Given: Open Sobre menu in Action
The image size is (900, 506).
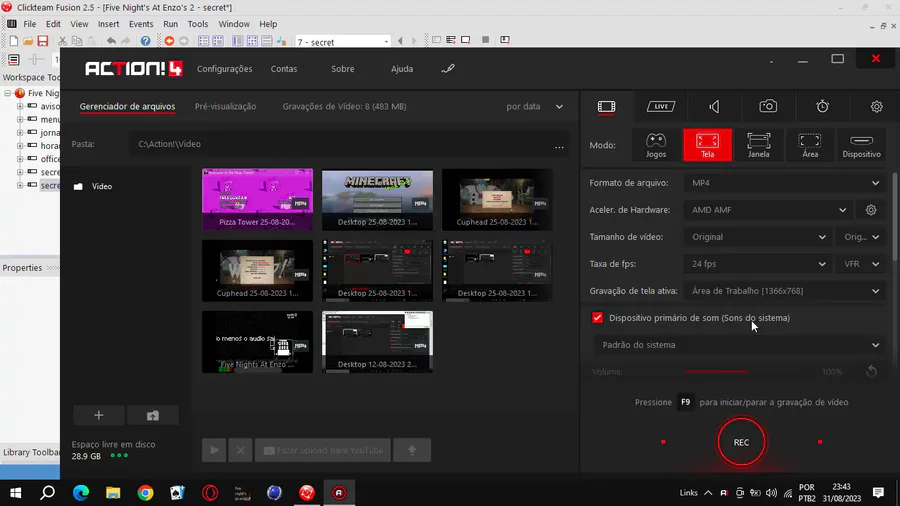Looking at the screenshot, I should pyautogui.click(x=343, y=69).
